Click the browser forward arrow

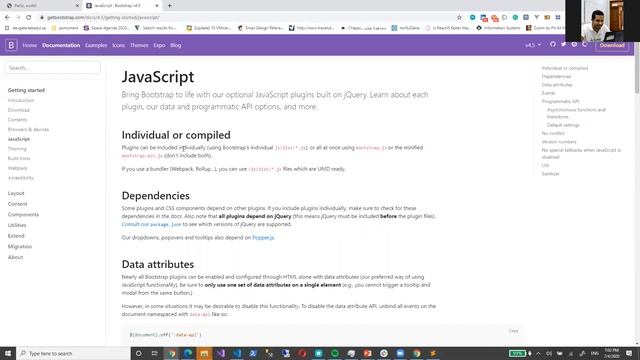[x=18, y=18]
